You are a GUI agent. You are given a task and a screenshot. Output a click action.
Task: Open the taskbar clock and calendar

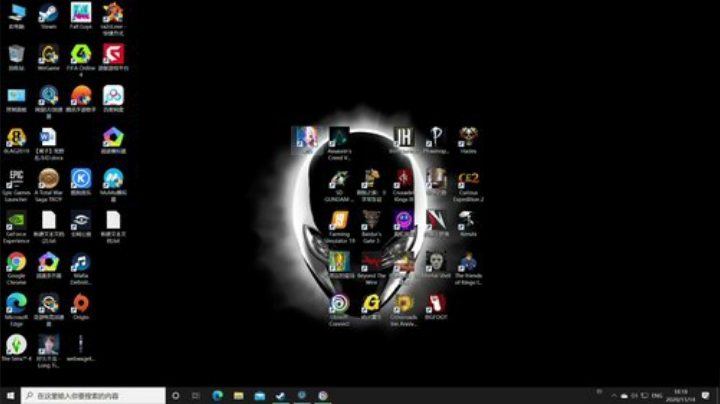pyautogui.click(x=681, y=395)
